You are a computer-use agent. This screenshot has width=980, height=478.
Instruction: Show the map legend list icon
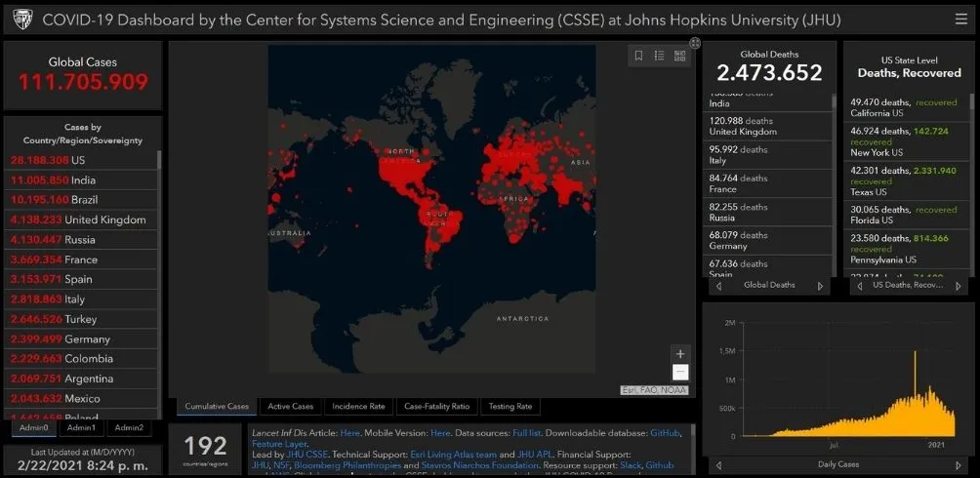coord(660,56)
